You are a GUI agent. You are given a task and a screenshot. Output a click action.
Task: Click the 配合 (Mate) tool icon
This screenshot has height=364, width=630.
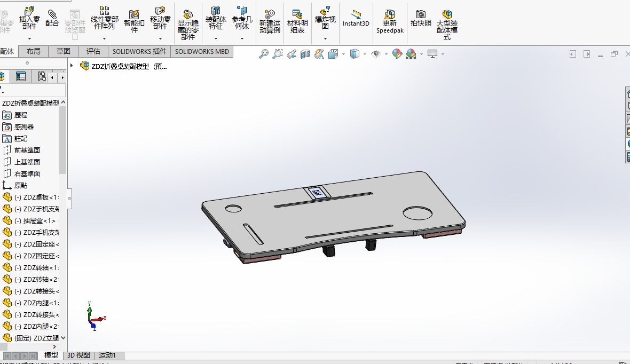[52, 18]
